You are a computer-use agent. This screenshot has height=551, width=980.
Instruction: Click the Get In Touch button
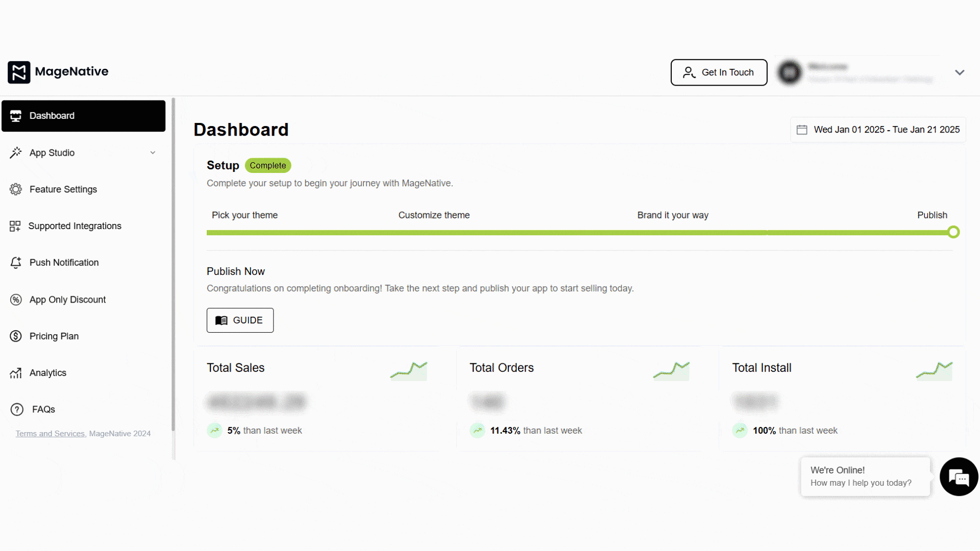(719, 72)
